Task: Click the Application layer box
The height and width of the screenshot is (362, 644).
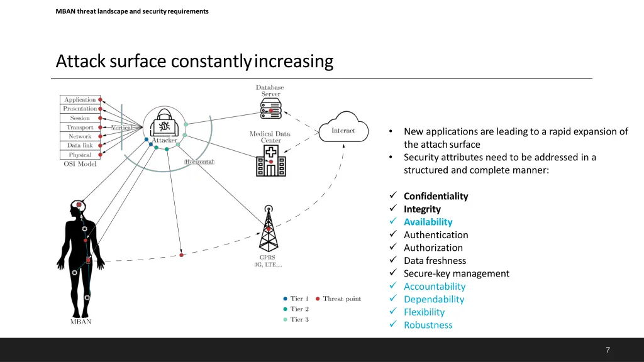Action: coord(80,100)
